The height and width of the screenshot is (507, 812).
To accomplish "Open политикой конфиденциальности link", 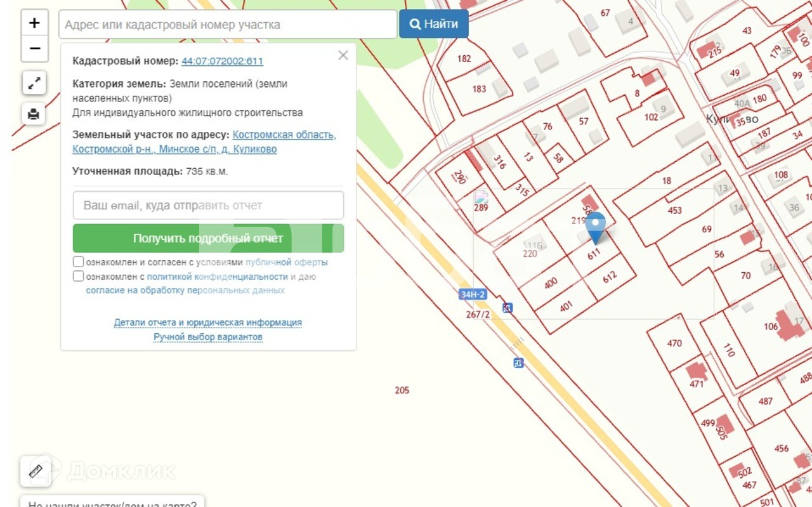I will coord(218,277).
